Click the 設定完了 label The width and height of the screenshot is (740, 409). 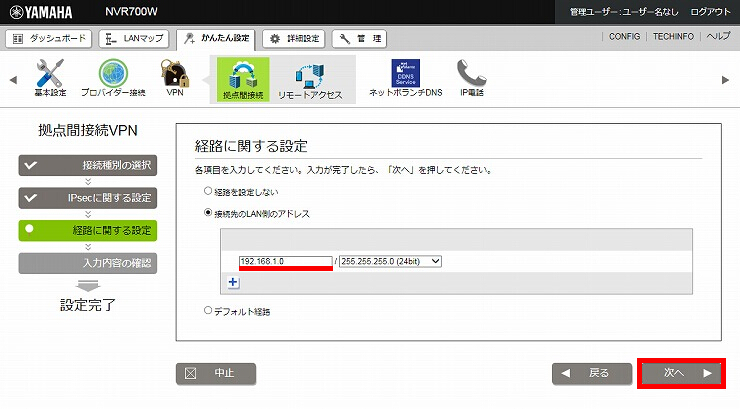[x=88, y=305]
